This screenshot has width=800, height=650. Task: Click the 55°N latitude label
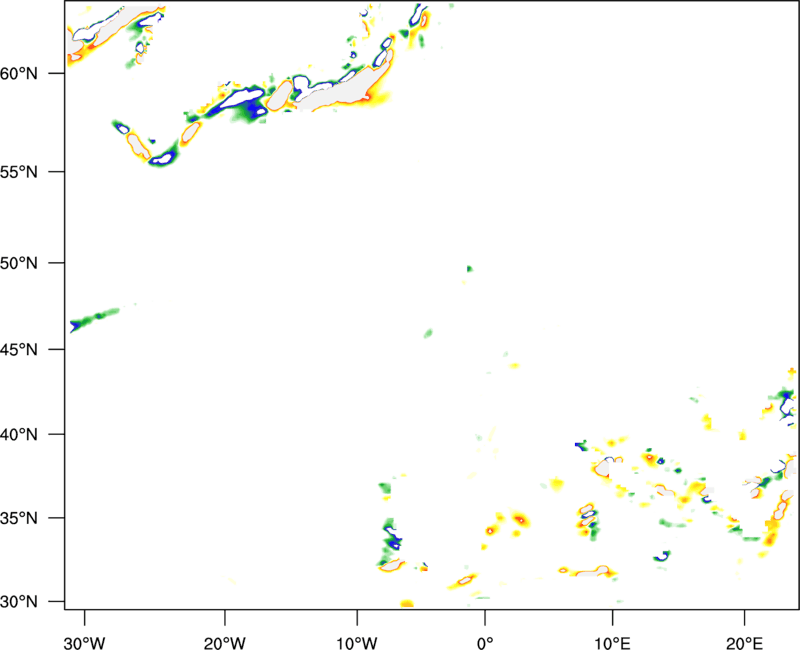pos(19,172)
